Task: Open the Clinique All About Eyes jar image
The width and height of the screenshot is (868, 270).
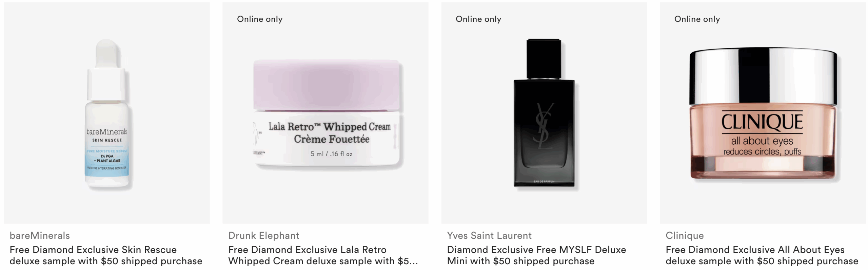Action: pyautogui.click(x=763, y=113)
